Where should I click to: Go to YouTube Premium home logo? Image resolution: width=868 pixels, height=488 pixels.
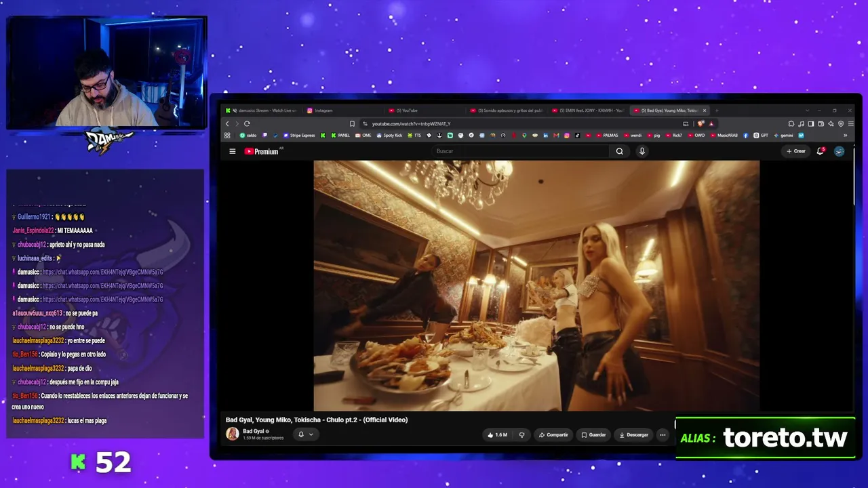tap(261, 151)
